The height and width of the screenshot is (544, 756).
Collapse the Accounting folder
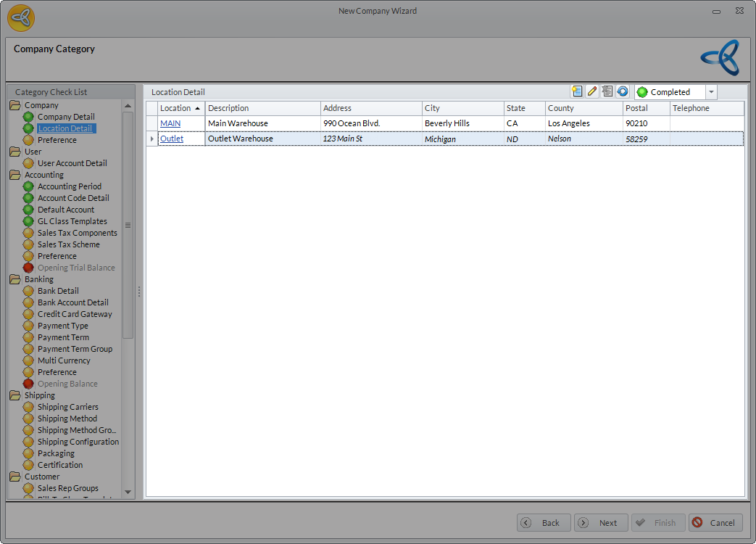15,175
